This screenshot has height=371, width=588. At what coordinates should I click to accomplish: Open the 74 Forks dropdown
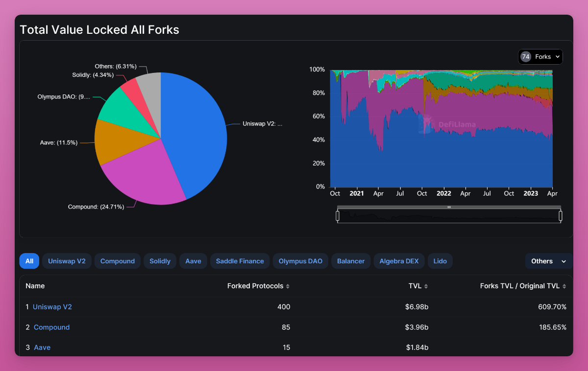point(540,56)
